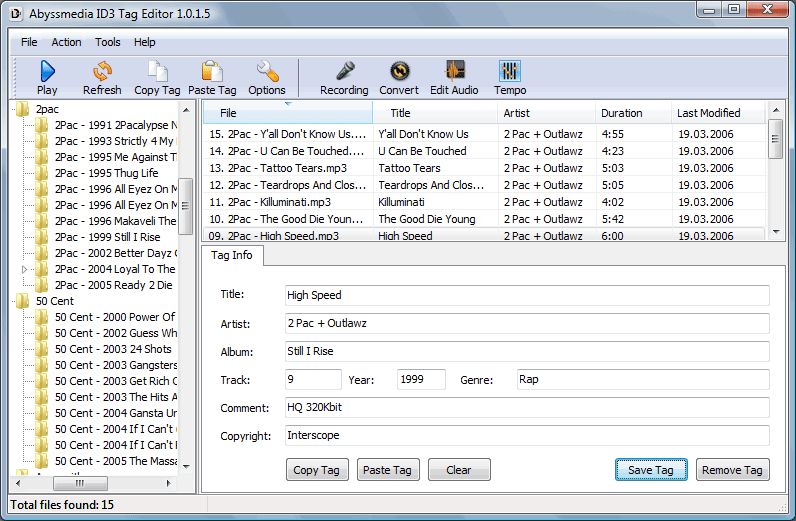Click the Refresh toolbar icon

[x=102, y=76]
